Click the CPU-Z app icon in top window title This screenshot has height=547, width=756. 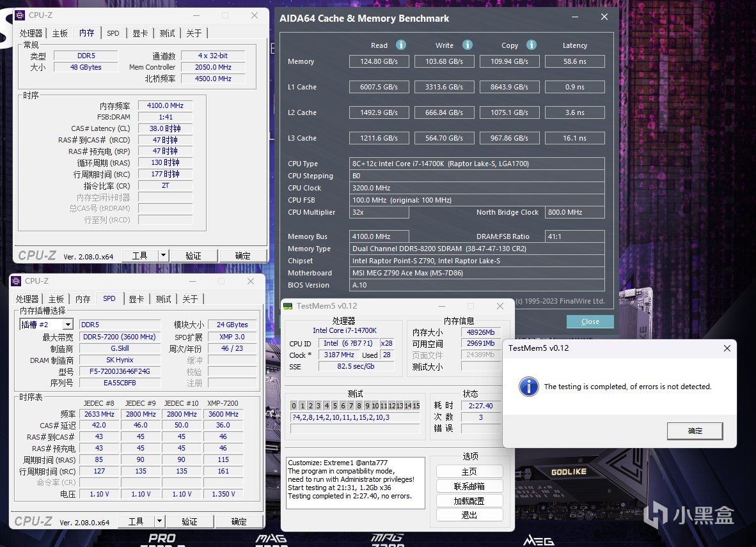coord(20,15)
